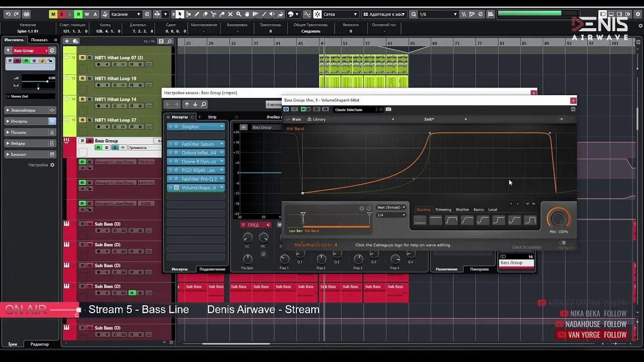
Task: Toggle VolumeShaper plugin power bypass button
Action: point(286,109)
